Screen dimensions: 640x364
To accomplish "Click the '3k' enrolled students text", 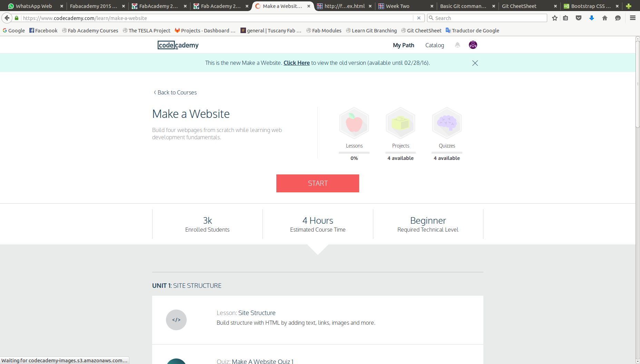I will pyautogui.click(x=207, y=221).
